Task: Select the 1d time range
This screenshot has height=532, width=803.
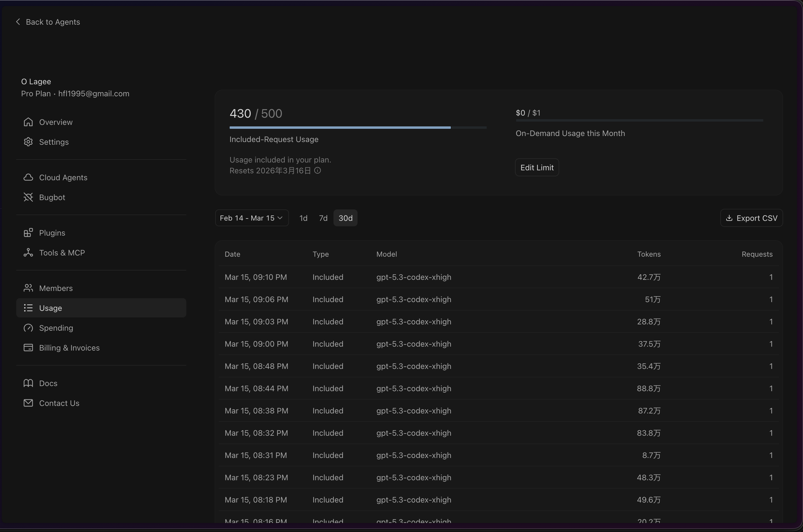Action: tap(303, 218)
